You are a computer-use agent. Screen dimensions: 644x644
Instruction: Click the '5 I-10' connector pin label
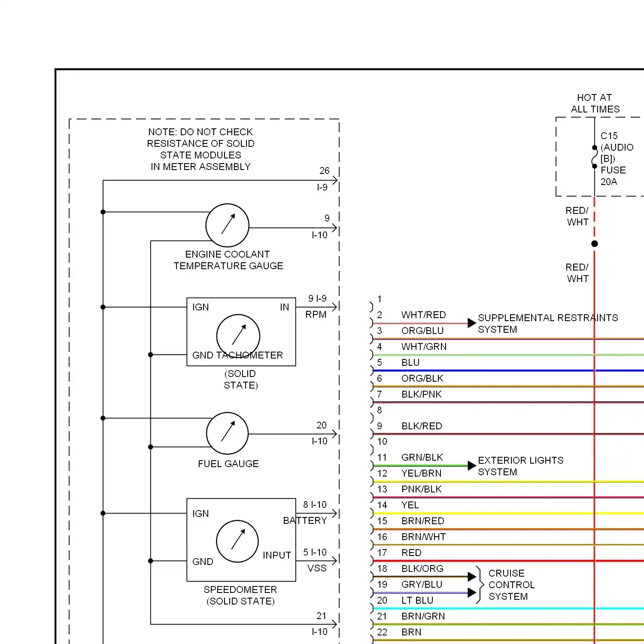(x=315, y=552)
